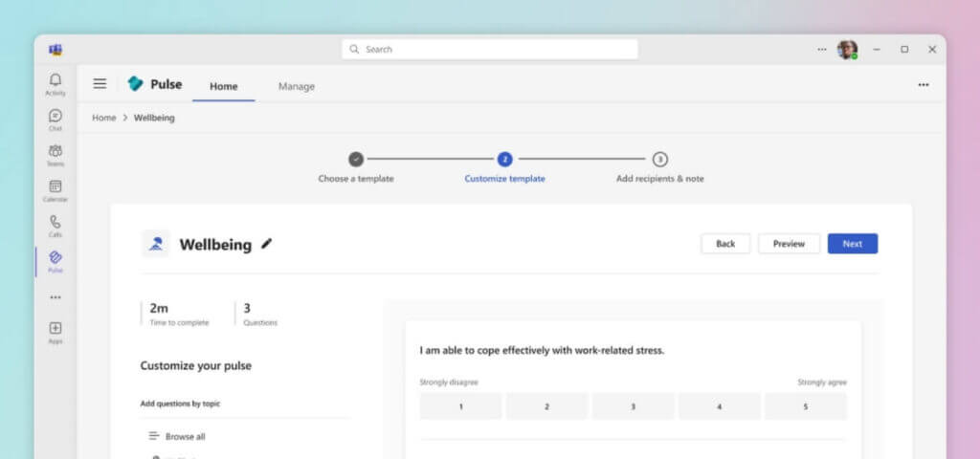Click the 3 Questions count
Image resolution: width=980 pixels, height=459 pixels.
point(247,308)
